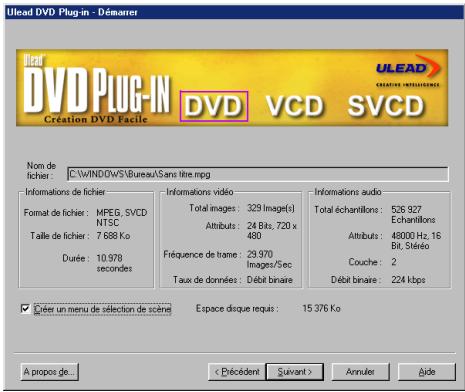
Task: Select the DVD format option in banner
Action: 214,106
